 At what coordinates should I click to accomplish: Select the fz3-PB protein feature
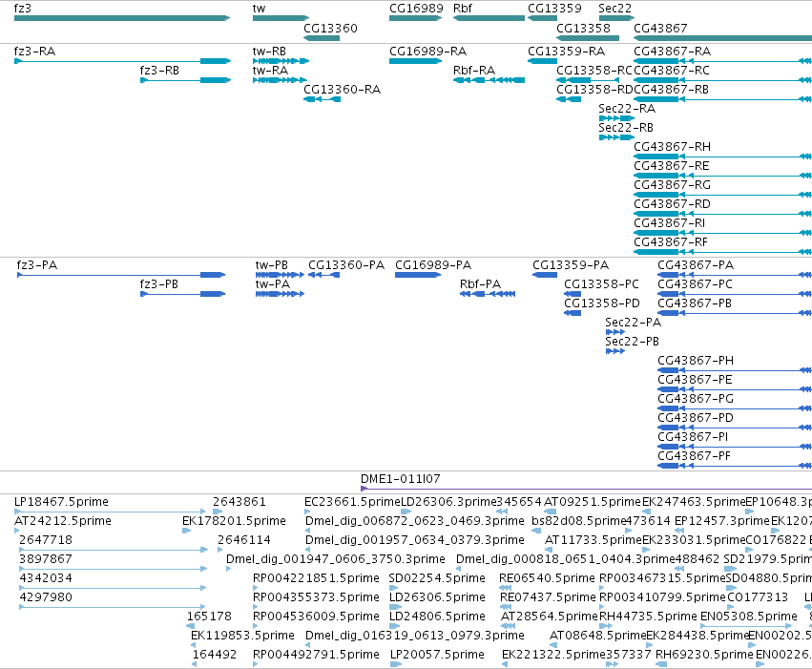[183, 294]
